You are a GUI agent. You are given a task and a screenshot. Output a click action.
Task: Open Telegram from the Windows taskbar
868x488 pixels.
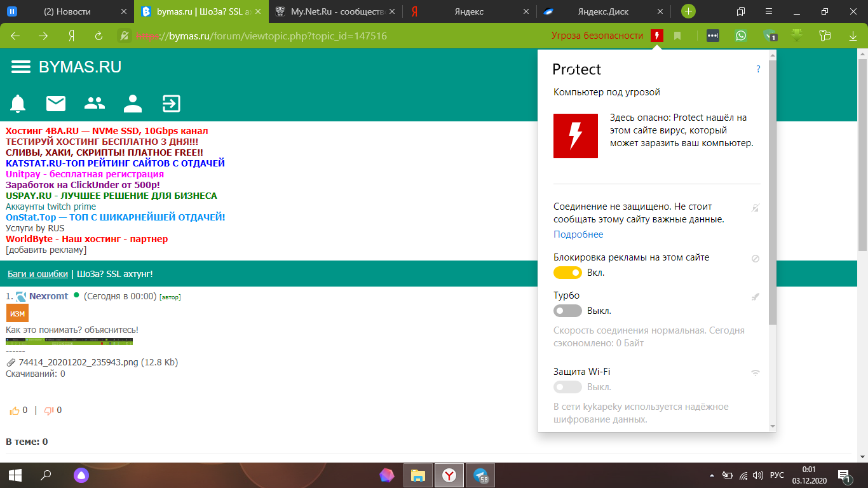[x=480, y=475]
